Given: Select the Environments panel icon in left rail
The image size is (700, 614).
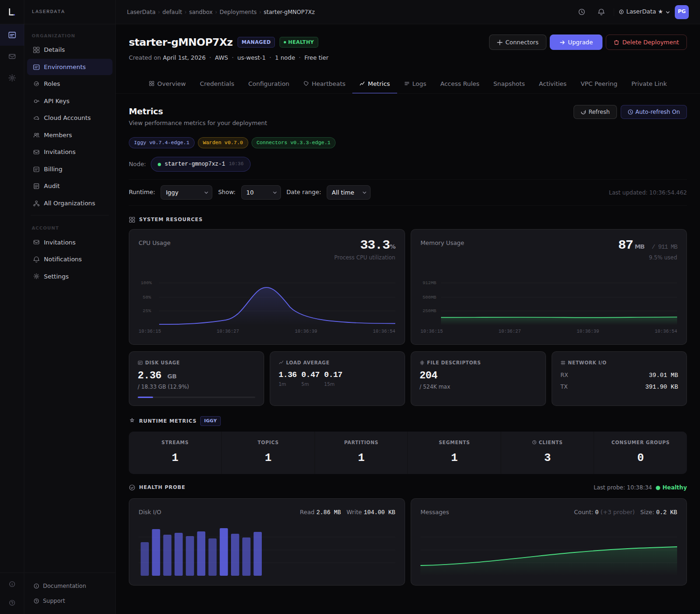Looking at the screenshot, I should click(x=12, y=35).
